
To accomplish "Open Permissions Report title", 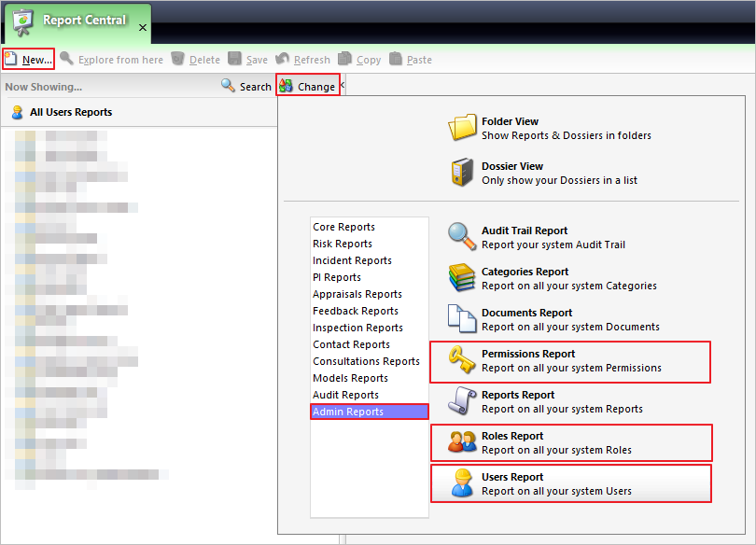I will (528, 354).
